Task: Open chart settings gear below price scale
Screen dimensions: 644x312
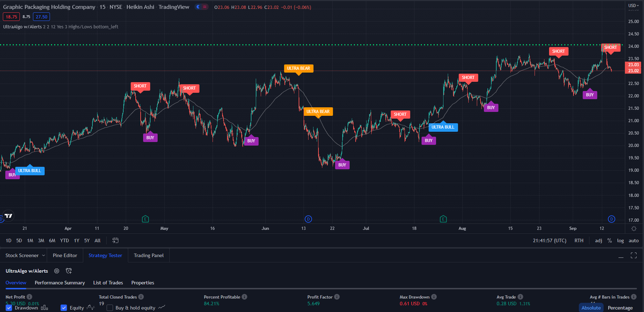Action: (x=634, y=228)
